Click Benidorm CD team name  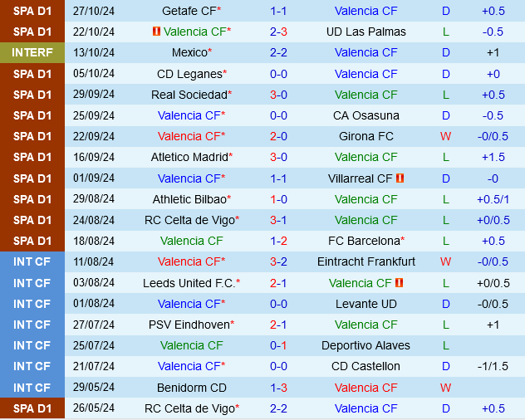[x=191, y=388]
